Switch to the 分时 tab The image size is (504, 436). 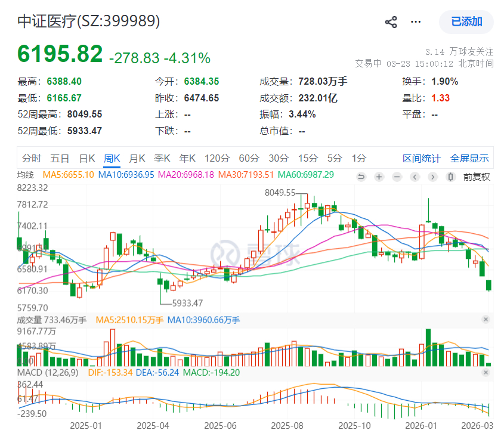(x=32, y=158)
